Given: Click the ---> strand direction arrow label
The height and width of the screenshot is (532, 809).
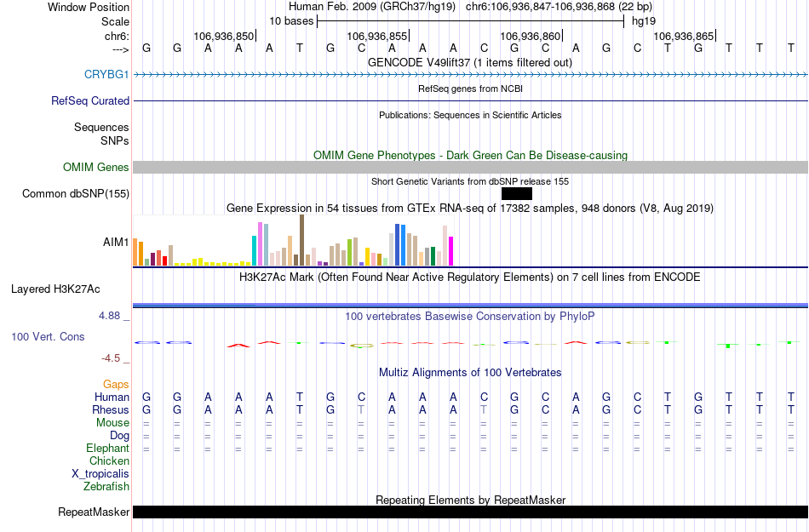Looking at the screenshot, I should pos(121,49).
